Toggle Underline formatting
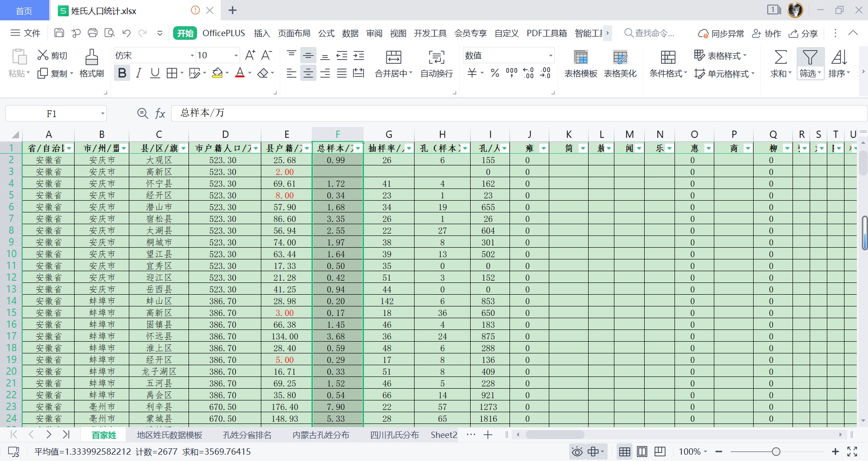The height and width of the screenshot is (461, 868). 155,73
